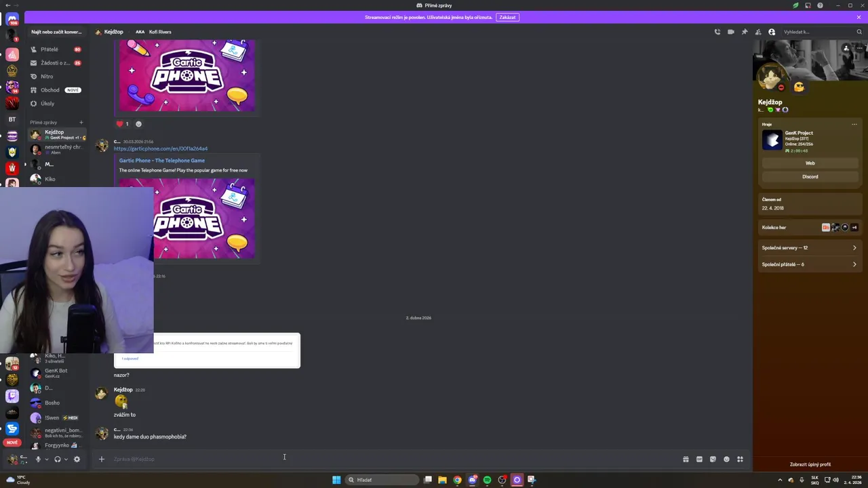
Task: Open Žádosti o zprávy requests
Action: [x=56, y=63]
